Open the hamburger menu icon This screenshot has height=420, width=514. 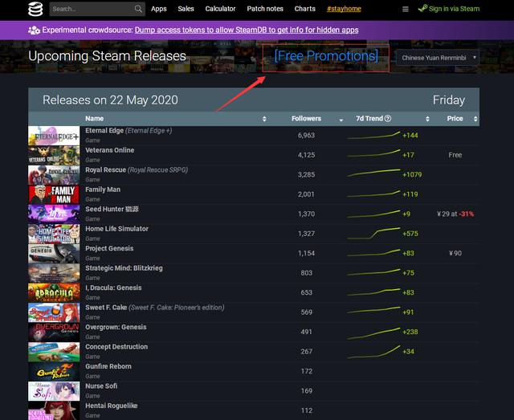(406, 9)
